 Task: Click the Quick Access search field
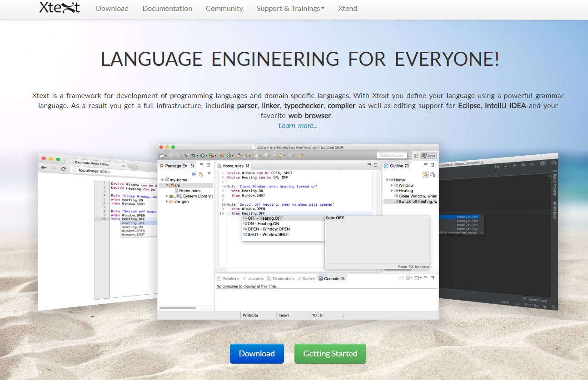click(392, 155)
